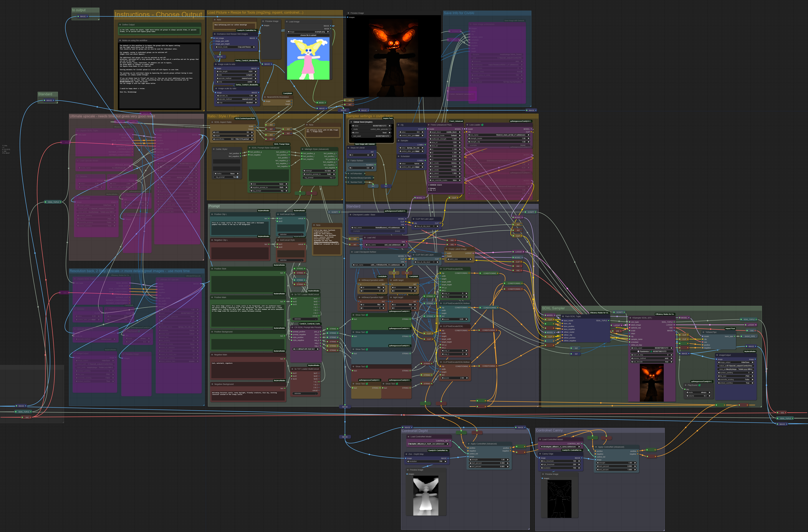Toggle vae_decode in KSampler SDXL (Eff.)
The width and height of the screenshot is (808, 532).
pyautogui.click(x=652, y=362)
